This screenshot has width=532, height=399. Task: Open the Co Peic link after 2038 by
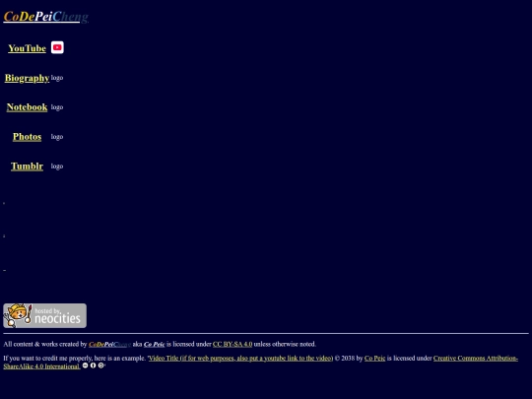click(x=375, y=359)
